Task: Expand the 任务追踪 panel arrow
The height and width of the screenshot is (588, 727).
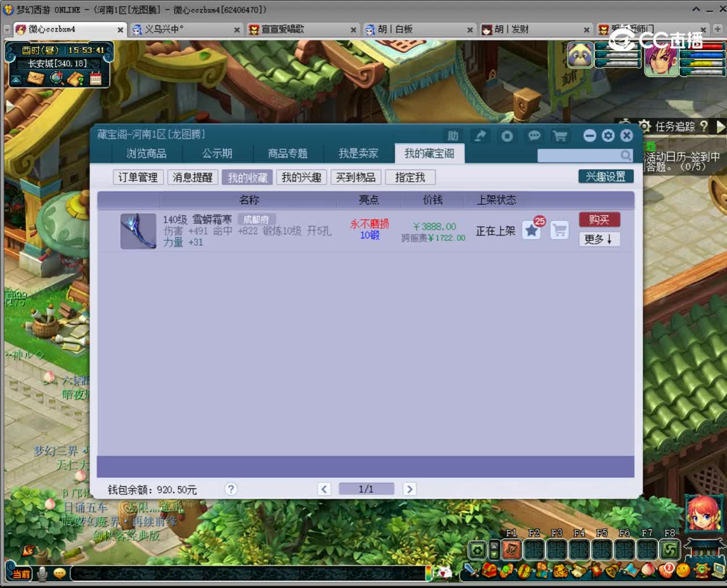Action: 721,127
